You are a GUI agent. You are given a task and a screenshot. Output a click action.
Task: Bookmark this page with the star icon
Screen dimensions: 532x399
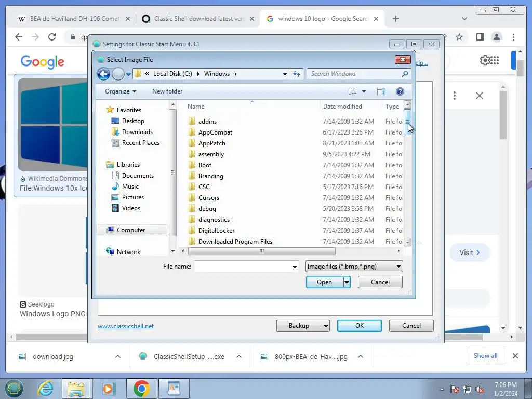pyautogui.click(x=459, y=37)
